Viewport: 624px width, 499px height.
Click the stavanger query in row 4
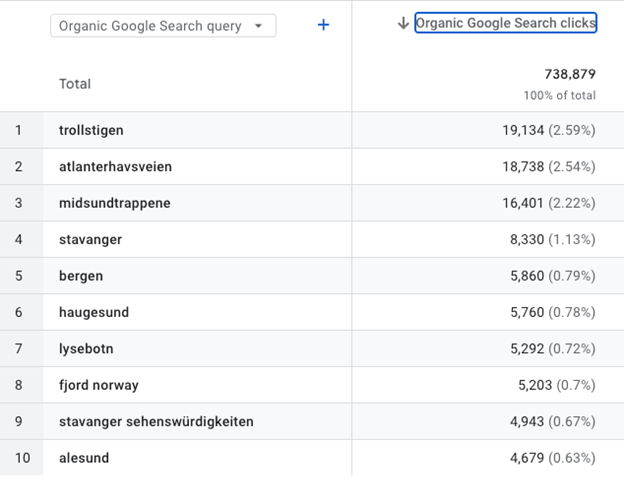coord(90,240)
